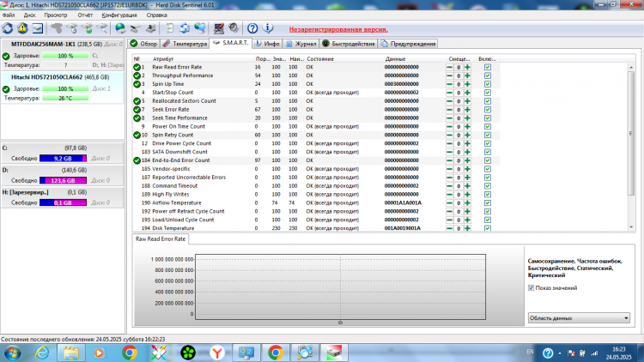Select the Disk Temperature attribute row

tap(316, 228)
